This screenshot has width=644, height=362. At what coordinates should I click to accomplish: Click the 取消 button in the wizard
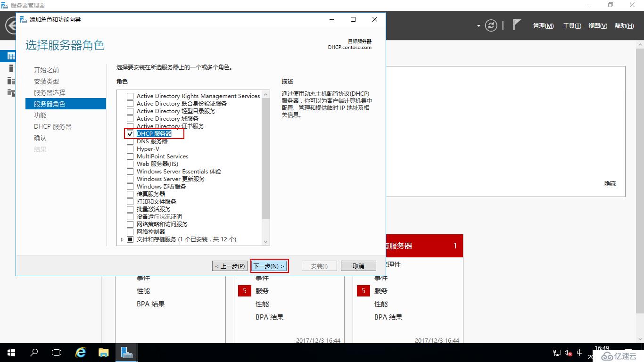coord(358,266)
